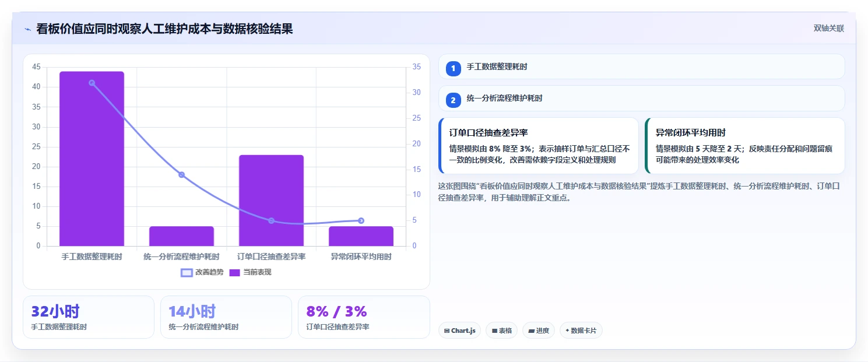Click the 数据卡片 tag icon

click(567, 331)
